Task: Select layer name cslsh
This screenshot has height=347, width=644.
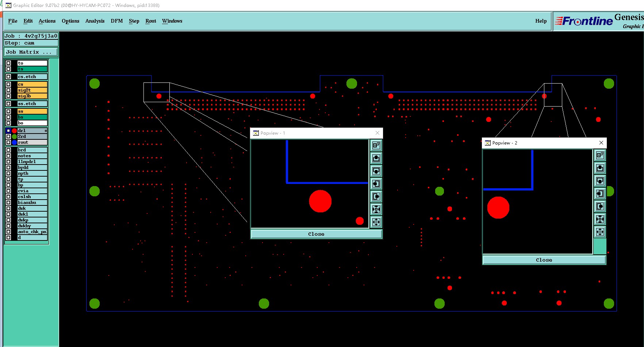Action: click(32, 197)
